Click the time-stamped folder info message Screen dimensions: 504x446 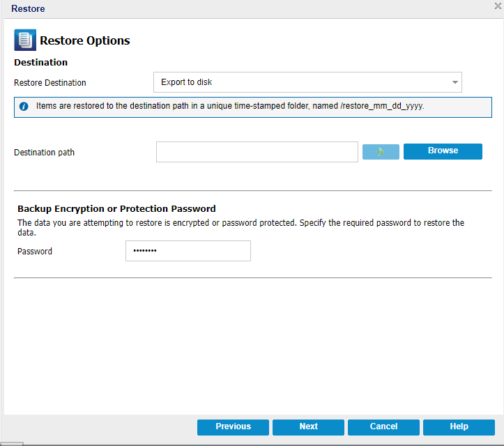pyautogui.click(x=230, y=106)
